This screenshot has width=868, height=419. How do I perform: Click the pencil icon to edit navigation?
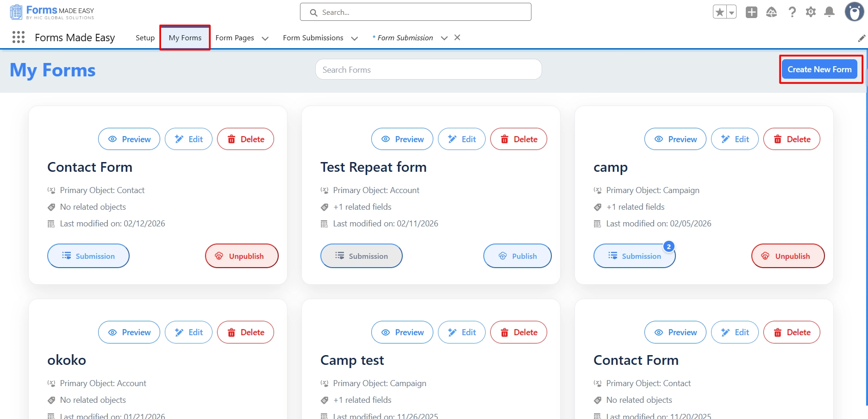tap(861, 38)
